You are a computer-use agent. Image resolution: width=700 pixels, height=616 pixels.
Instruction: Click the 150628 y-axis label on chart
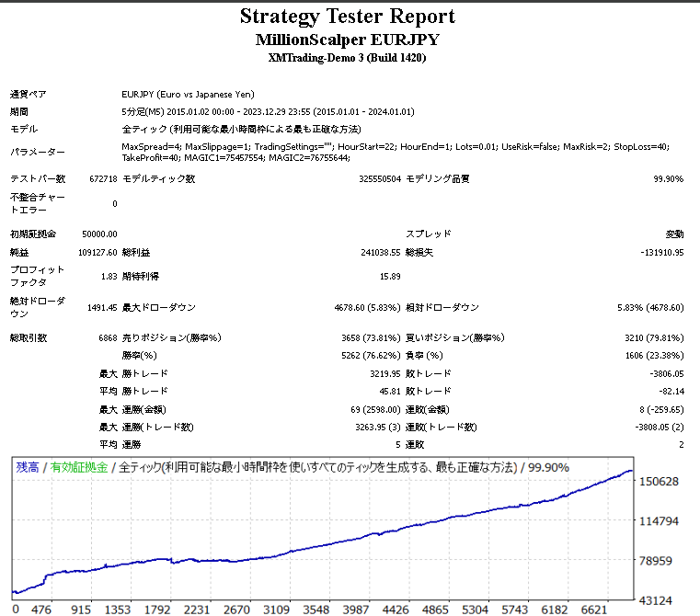point(659,482)
